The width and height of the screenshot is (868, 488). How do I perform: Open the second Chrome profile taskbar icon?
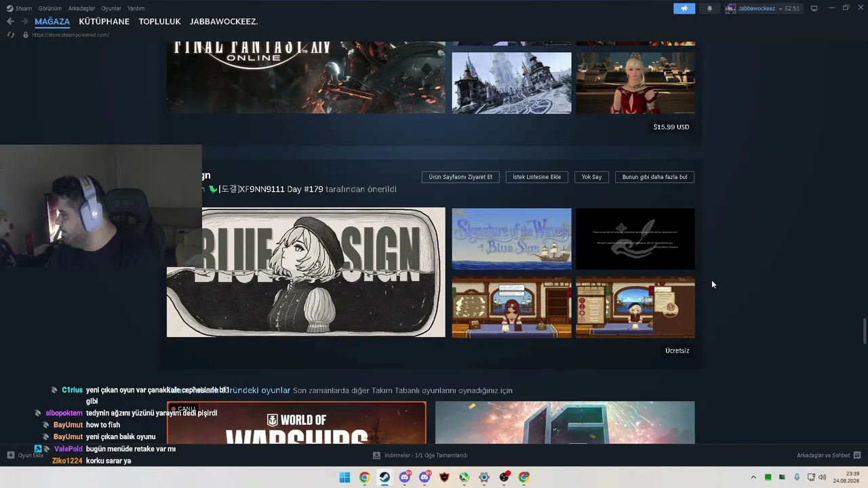[524, 477]
